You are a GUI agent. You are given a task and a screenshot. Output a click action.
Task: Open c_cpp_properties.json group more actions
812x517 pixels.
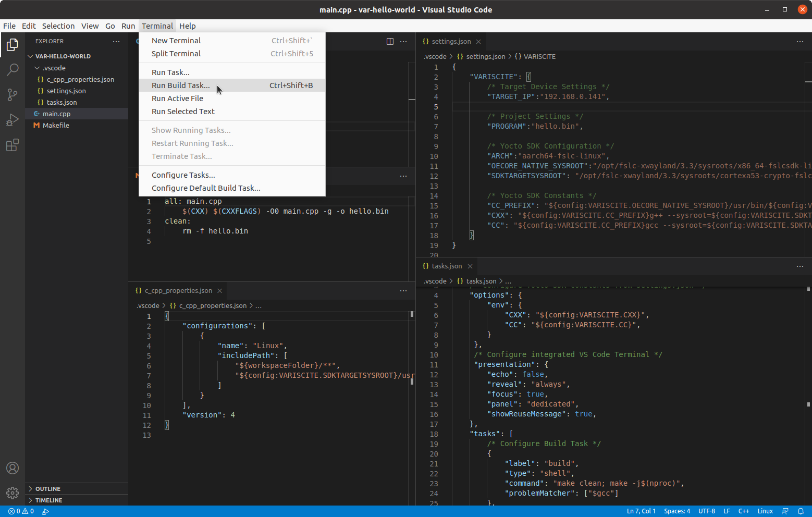pyautogui.click(x=403, y=291)
